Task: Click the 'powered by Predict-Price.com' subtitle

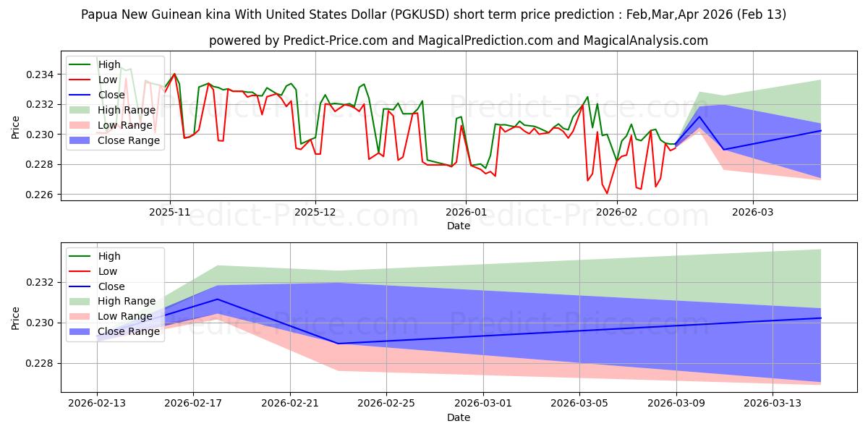Action: tap(459, 41)
